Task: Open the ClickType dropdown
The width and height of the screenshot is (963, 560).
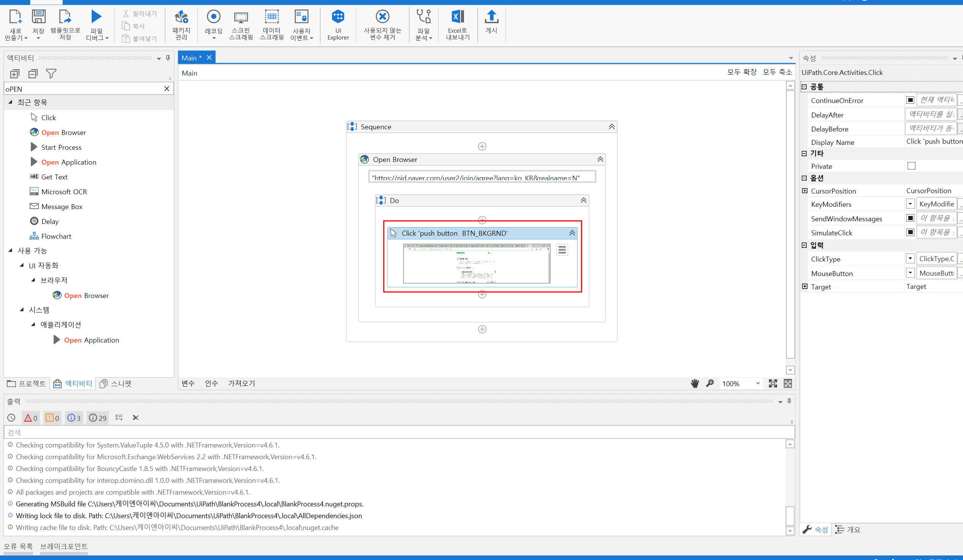Action: point(910,259)
